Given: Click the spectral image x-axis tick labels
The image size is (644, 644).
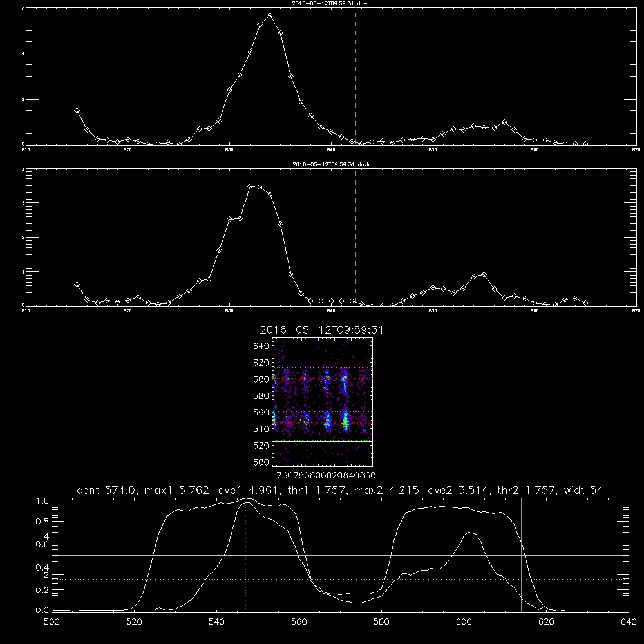Looking at the screenshot, I should pyautogui.click(x=326, y=476).
